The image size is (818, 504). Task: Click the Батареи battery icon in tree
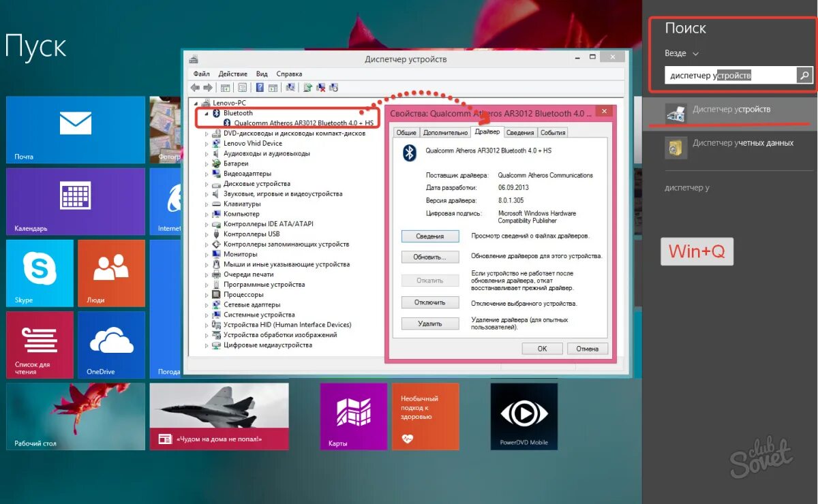point(217,163)
